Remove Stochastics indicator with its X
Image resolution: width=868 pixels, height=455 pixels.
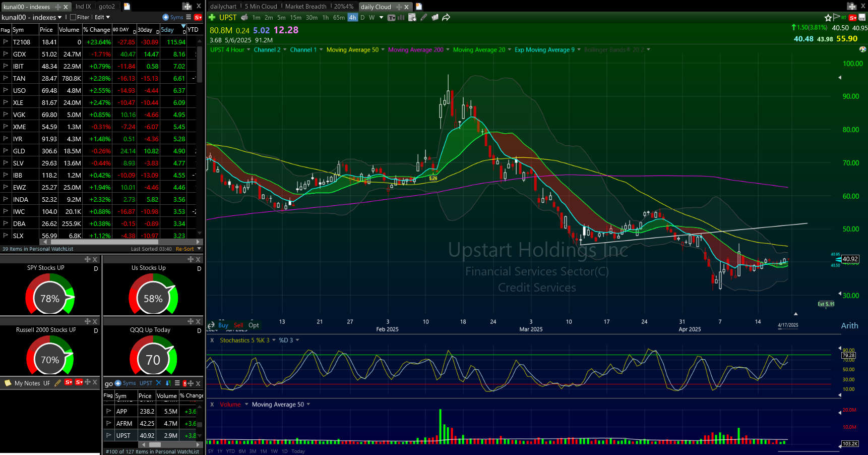coord(212,340)
